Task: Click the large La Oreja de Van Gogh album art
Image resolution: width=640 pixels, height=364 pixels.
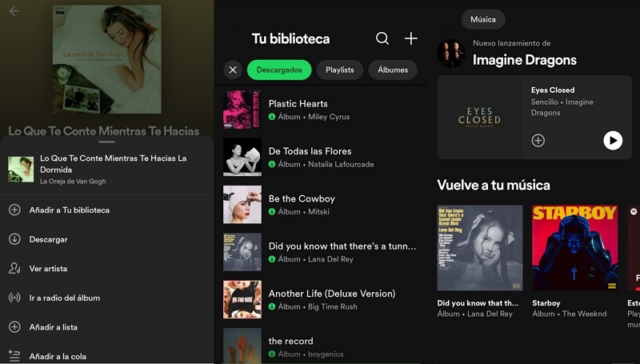Action: tap(107, 59)
